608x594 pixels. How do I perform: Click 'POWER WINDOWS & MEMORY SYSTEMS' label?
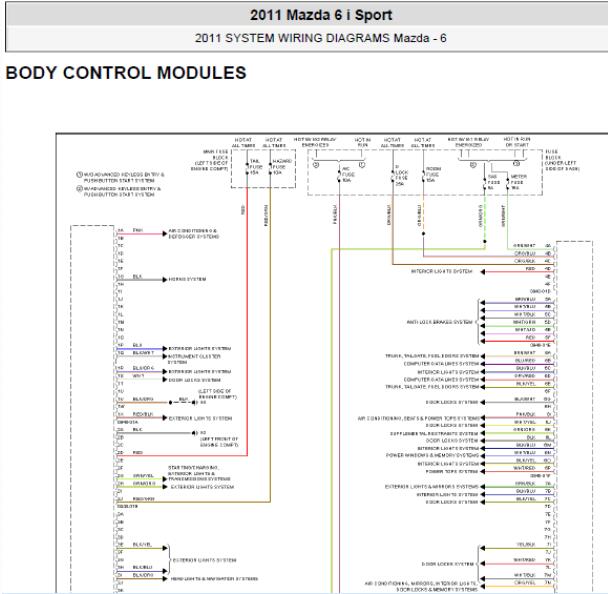pyautogui.click(x=432, y=455)
